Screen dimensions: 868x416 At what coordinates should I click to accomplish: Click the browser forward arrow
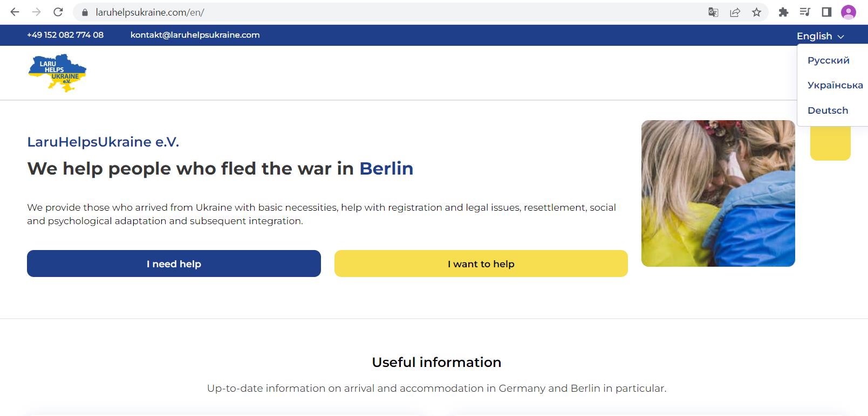point(36,12)
